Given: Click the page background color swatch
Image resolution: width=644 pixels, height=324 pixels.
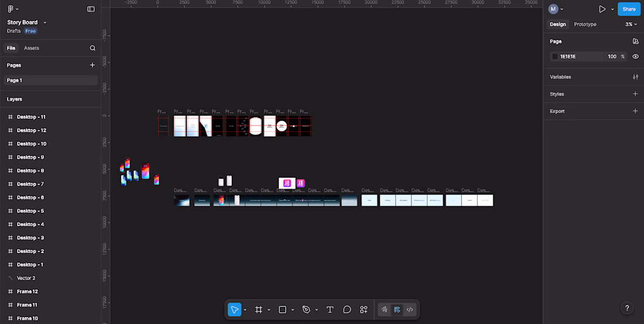Looking at the screenshot, I should click(555, 56).
